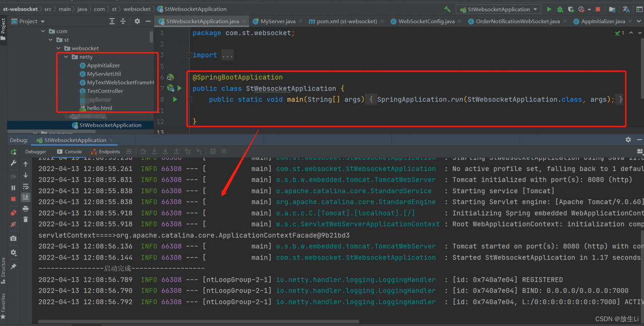The width and height of the screenshot is (644, 326).
Task: Stop the application from the top toolbar
Action: (x=598, y=9)
